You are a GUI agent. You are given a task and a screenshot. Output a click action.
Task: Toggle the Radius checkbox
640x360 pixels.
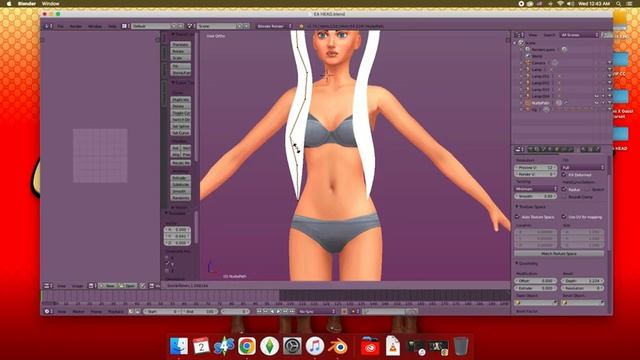(x=564, y=190)
